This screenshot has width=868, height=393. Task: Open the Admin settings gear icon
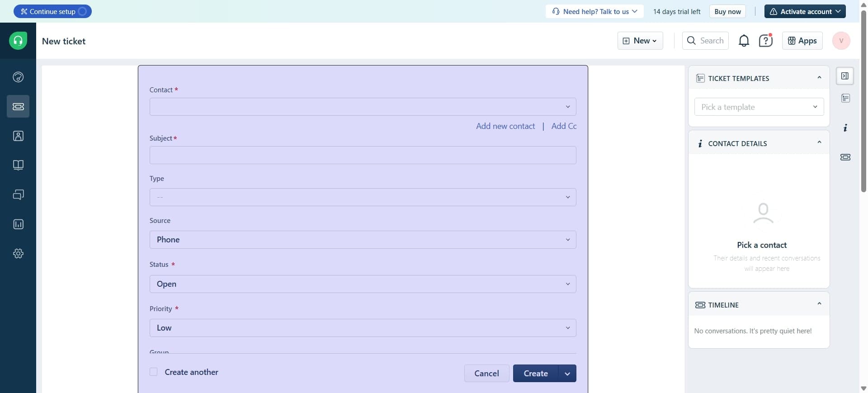click(x=18, y=253)
